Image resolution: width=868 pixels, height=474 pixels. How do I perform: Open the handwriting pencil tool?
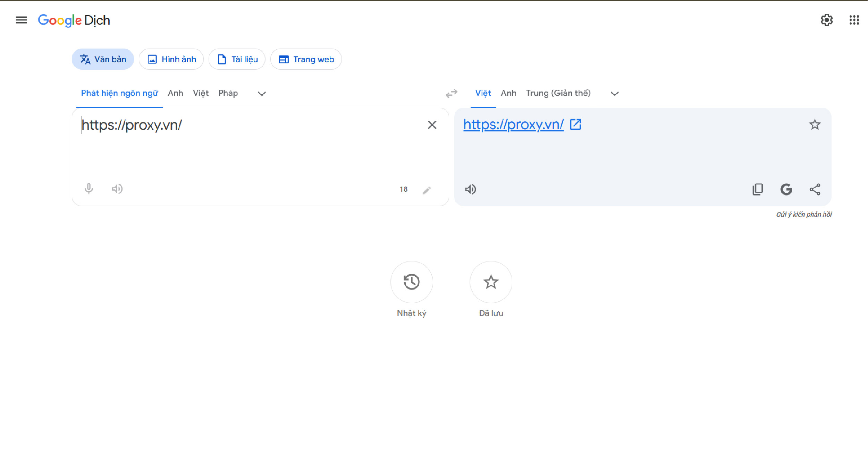427,190
